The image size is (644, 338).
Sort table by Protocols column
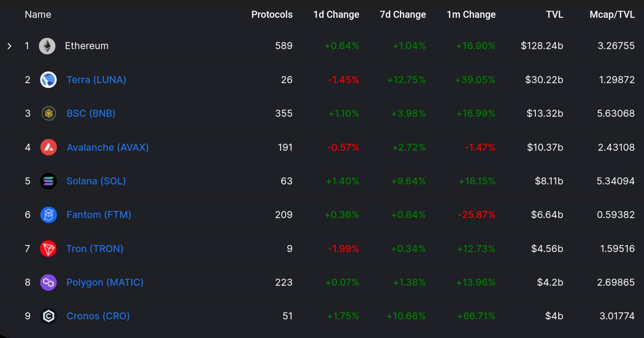[272, 15]
